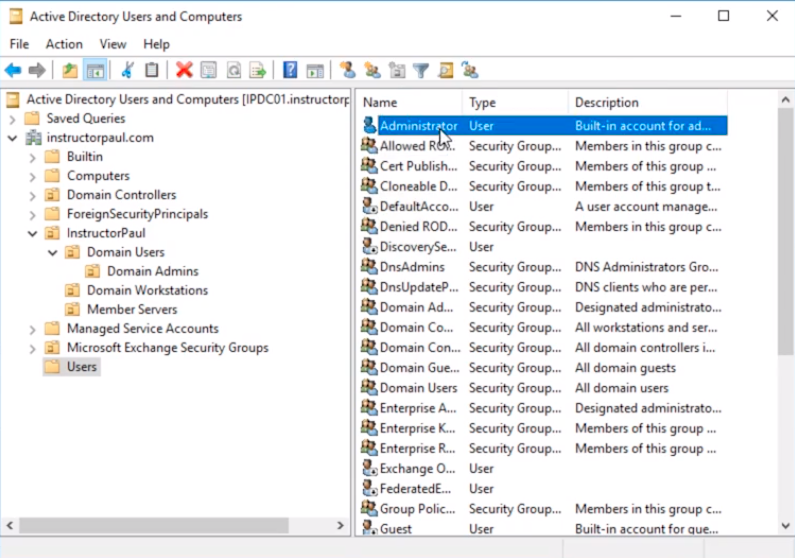Click the left pane horizontal scrollbar
The width and height of the screenshot is (795, 558).
click(x=150, y=525)
